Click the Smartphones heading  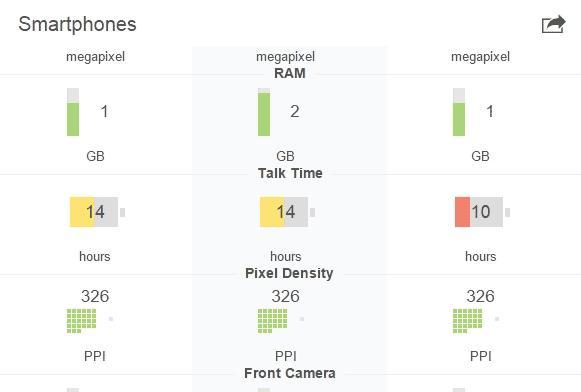tap(77, 24)
